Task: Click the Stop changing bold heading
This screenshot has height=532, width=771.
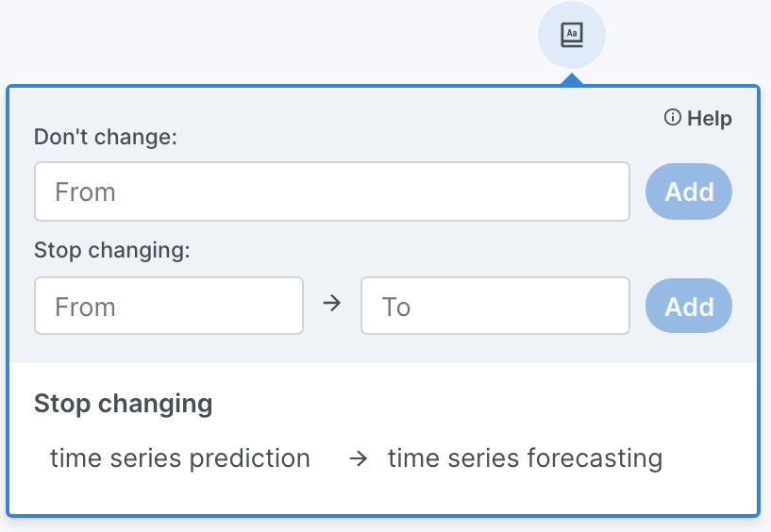Action: pyautogui.click(x=123, y=404)
